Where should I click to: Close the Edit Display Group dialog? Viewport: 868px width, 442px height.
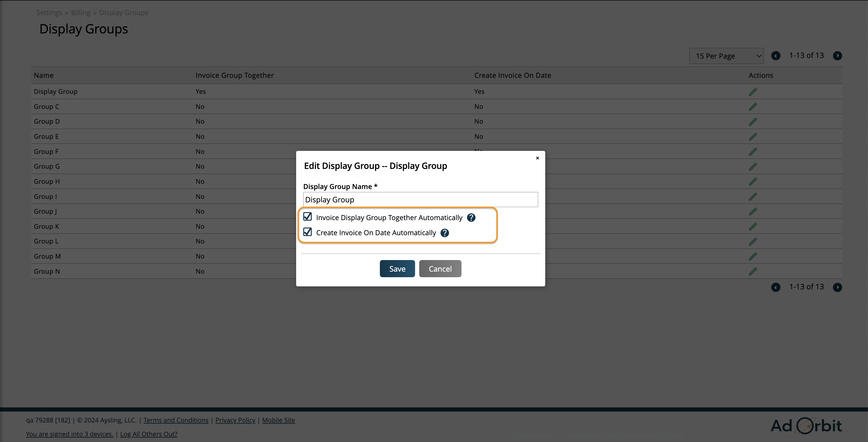click(x=537, y=158)
